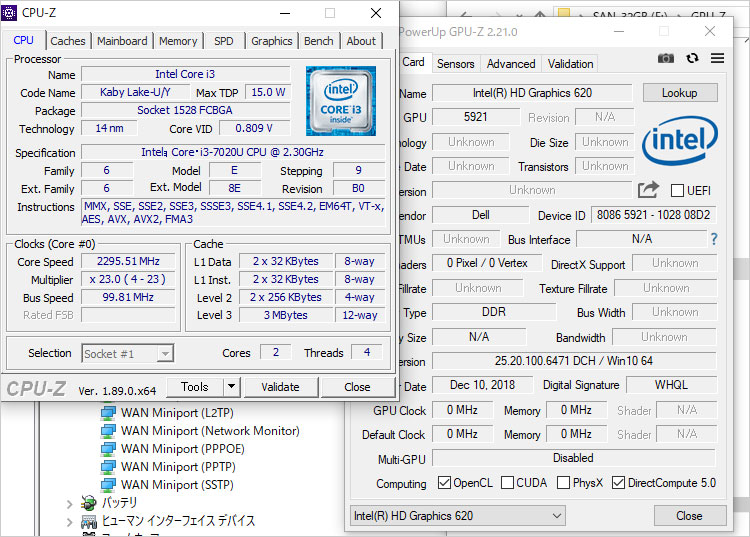Open the Tools dropdown arrow in CPU-Z
Screen dimensions: 750x537
[x=231, y=387]
